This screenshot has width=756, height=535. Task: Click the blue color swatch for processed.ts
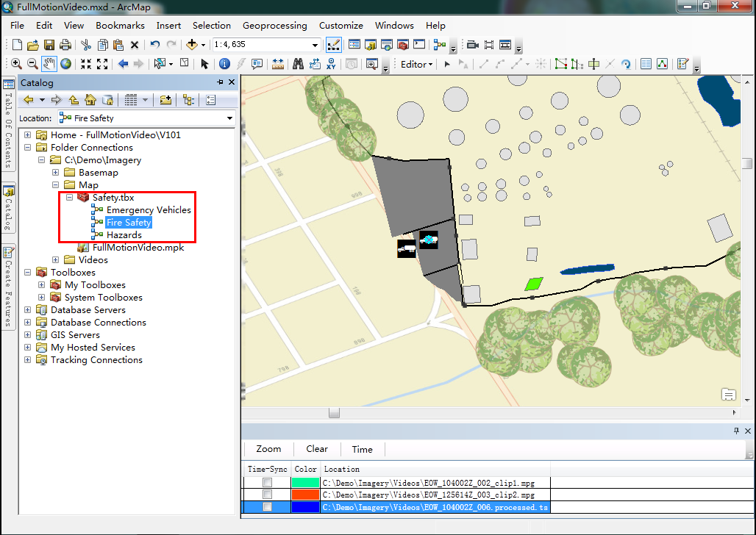306,507
